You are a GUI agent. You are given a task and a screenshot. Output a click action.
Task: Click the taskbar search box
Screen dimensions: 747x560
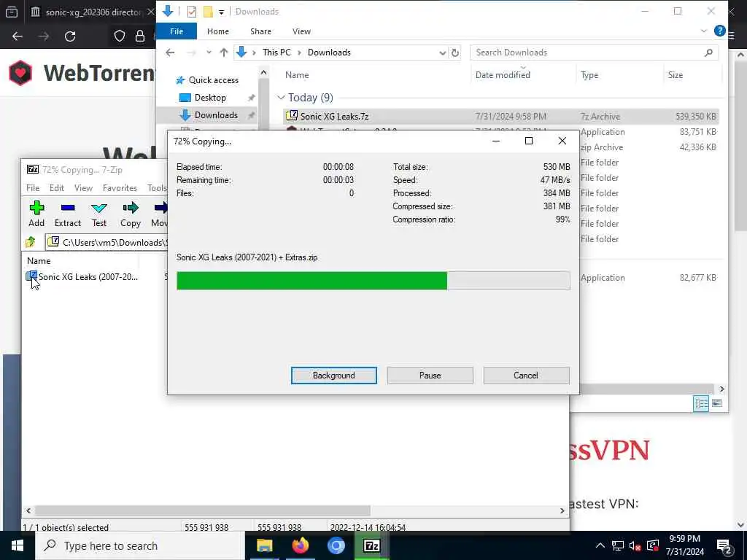click(140, 545)
